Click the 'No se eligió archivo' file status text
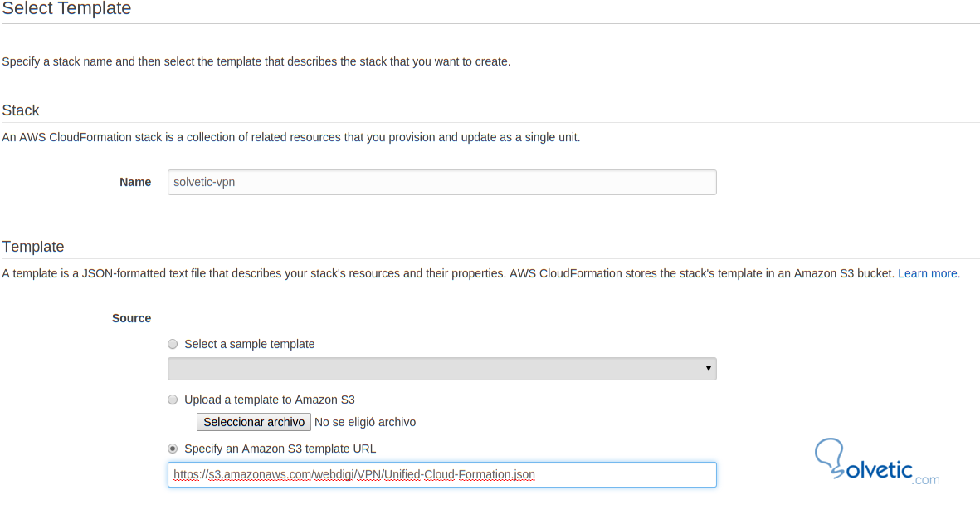Viewport: 980px width, 505px height. pos(365,422)
